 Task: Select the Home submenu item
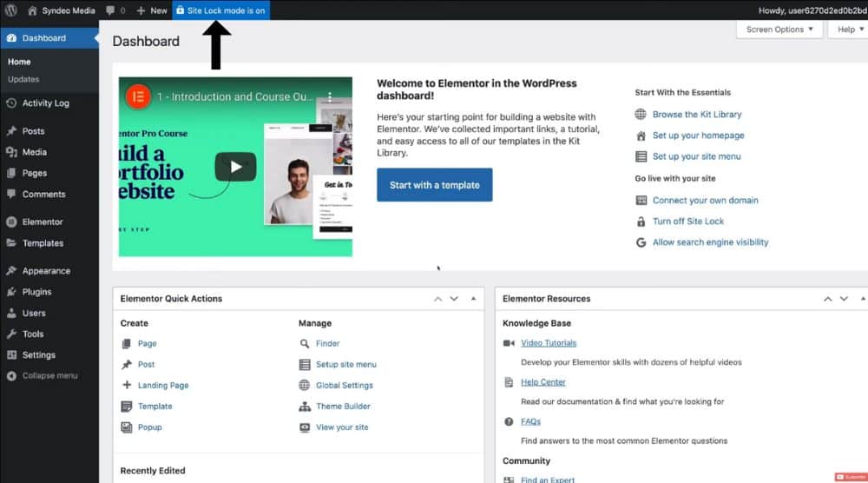pyautogui.click(x=19, y=62)
